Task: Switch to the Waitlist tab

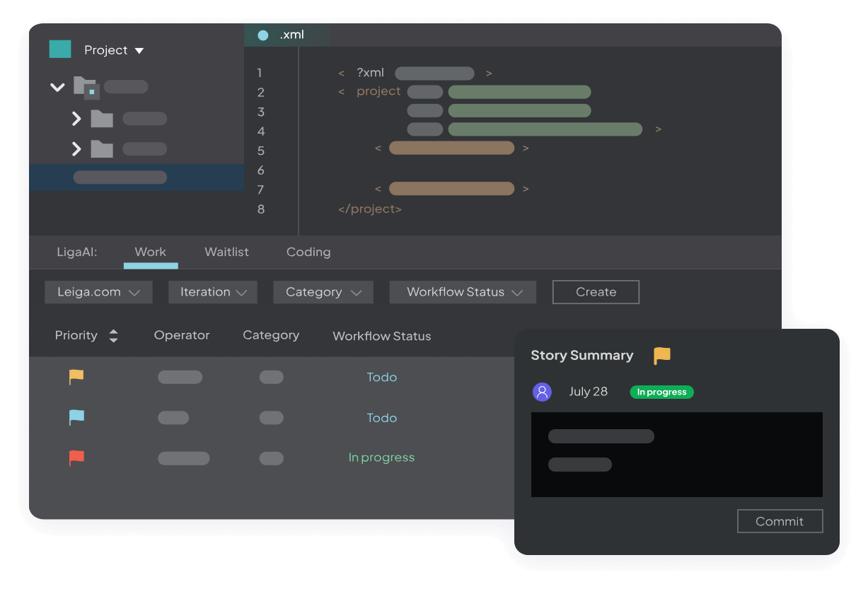Action: coord(226,252)
